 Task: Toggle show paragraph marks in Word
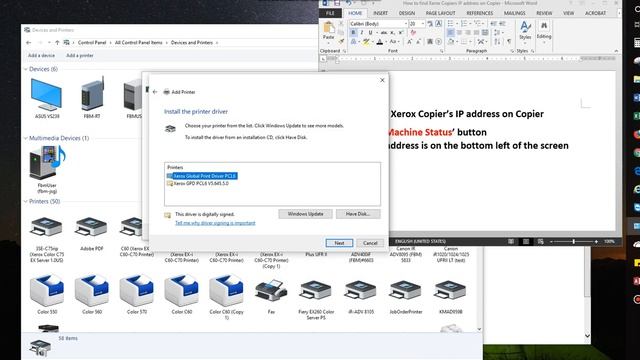point(509,42)
